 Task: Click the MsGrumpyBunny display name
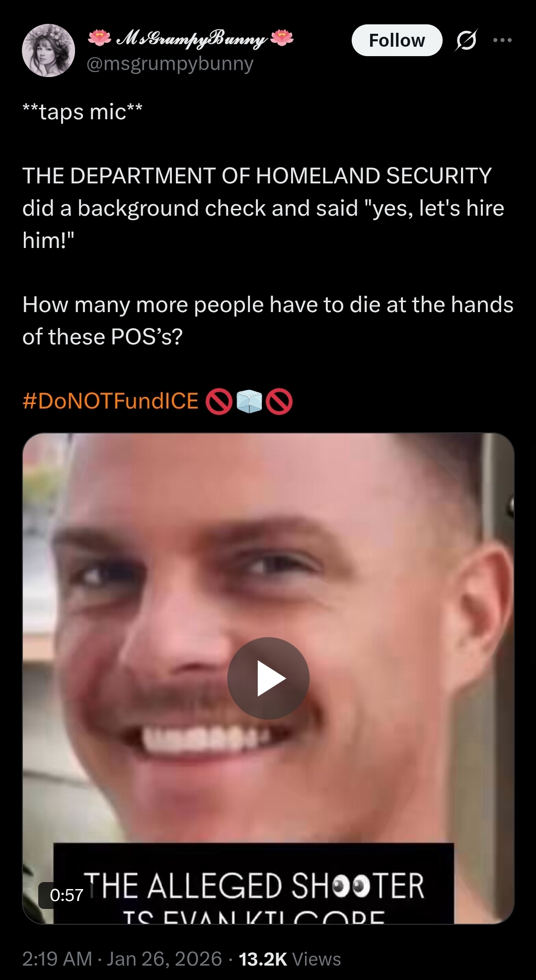pyautogui.click(x=191, y=39)
